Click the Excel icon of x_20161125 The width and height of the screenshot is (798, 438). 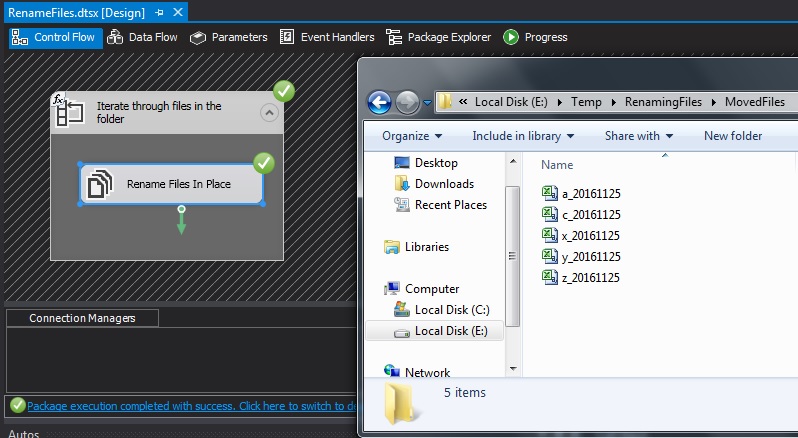tap(550, 235)
